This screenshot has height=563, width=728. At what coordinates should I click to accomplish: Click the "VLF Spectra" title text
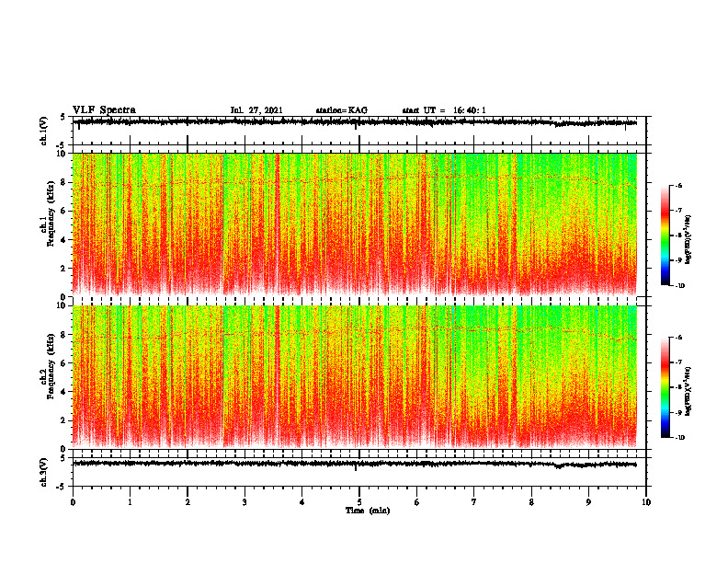click(x=104, y=110)
